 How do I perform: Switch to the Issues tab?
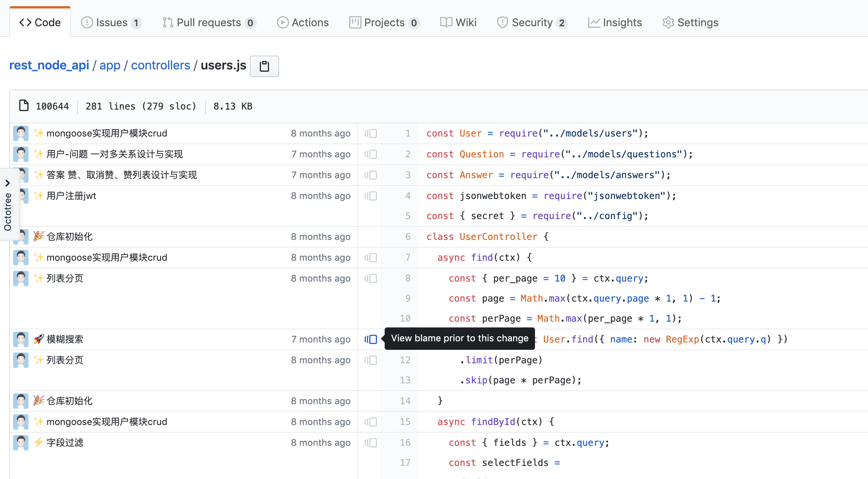click(111, 22)
